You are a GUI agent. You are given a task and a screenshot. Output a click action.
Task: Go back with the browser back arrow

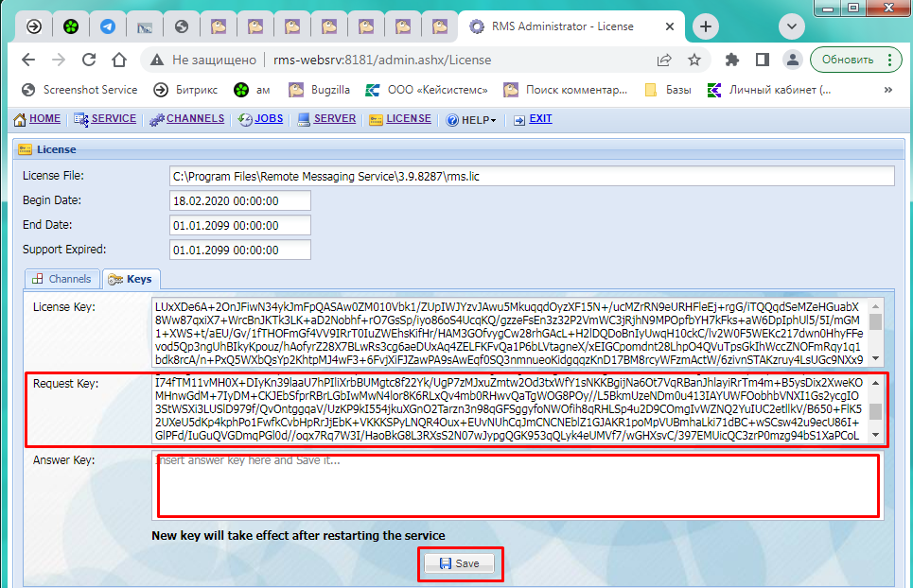click(28, 60)
